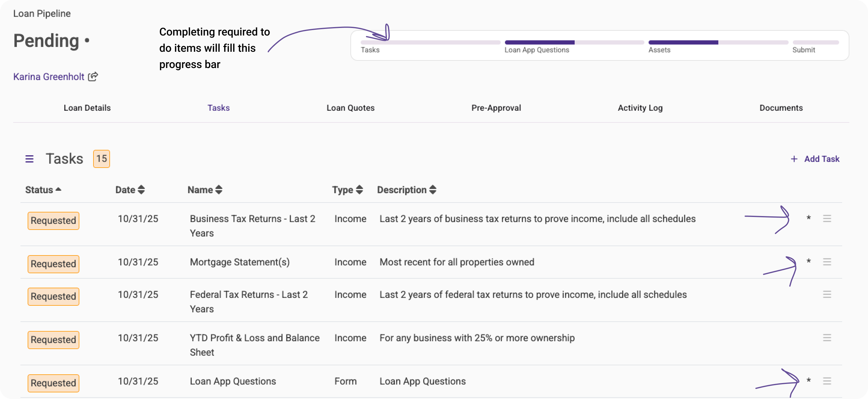Click the plus icon for Add Task

point(794,159)
